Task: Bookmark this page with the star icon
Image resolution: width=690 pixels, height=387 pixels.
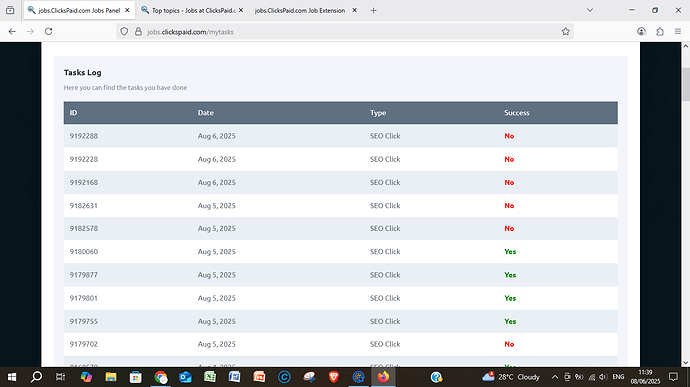Action: pyautogui.click(x=565, y=31)
